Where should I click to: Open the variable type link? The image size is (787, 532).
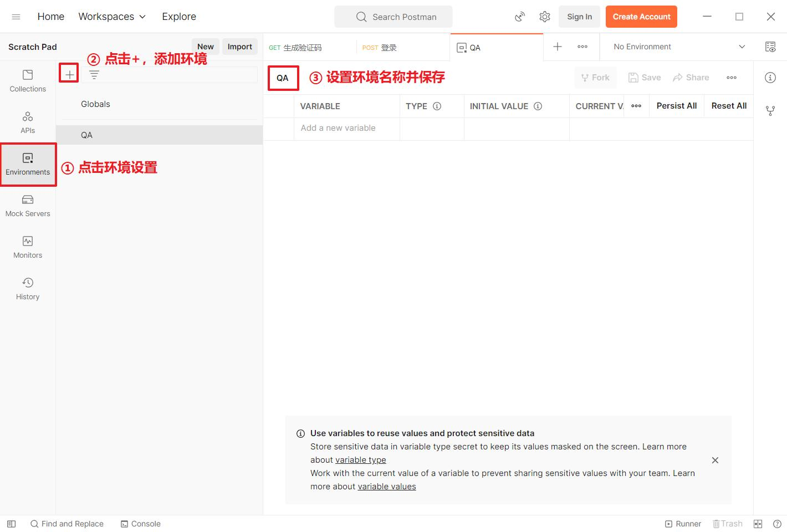pyautogui.click(x=361, y=460)
